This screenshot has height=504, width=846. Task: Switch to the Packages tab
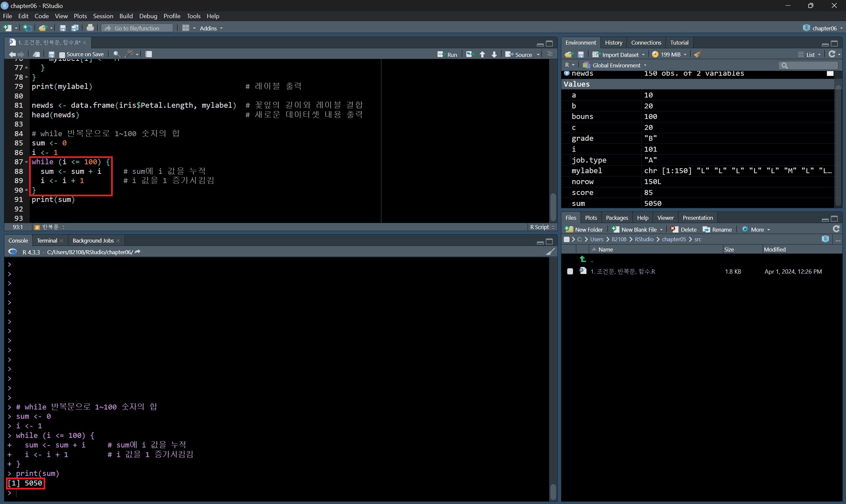617,218
